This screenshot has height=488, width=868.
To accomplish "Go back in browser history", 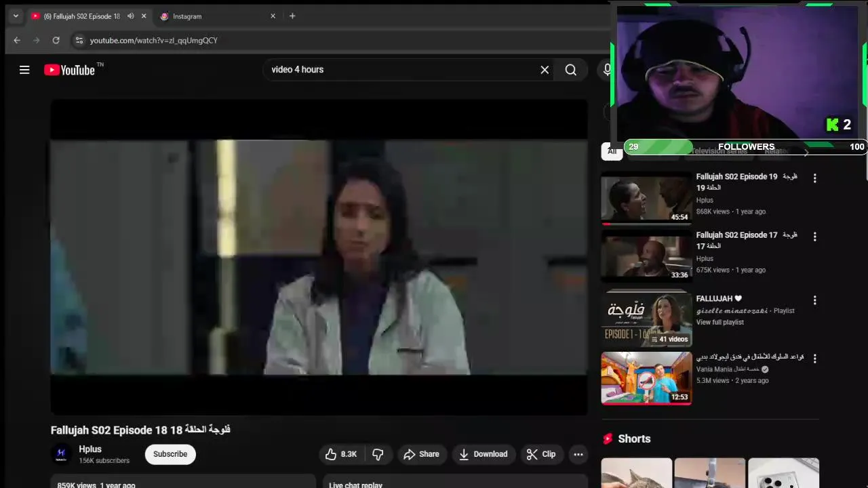I will click(17, 41).
